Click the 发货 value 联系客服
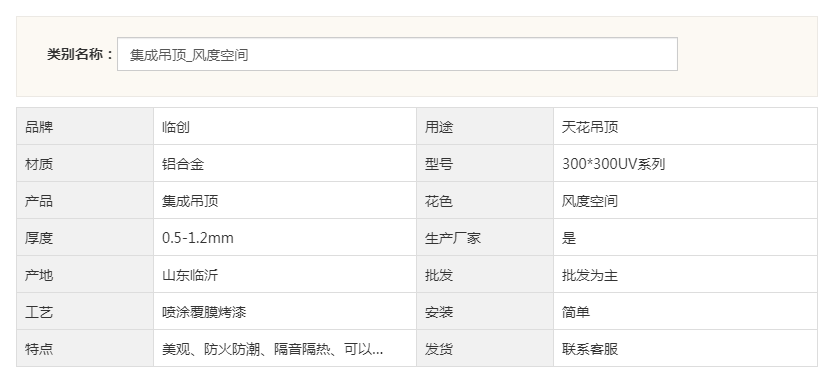This screenshot has width=833, height=380. (x=590, y=349)
